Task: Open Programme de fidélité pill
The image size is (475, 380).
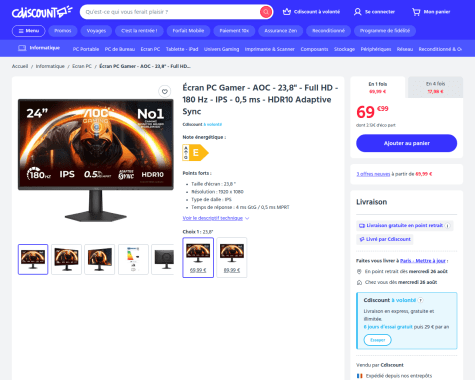Action: click(x=385, y=31)
